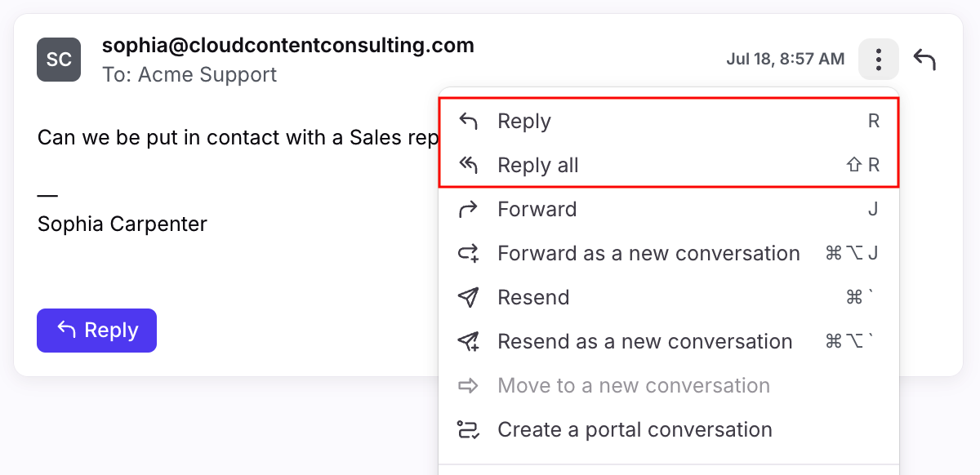Click the purple Reply button
The height and width of the screenshot is (475, 980).
(x=96, y=331)
